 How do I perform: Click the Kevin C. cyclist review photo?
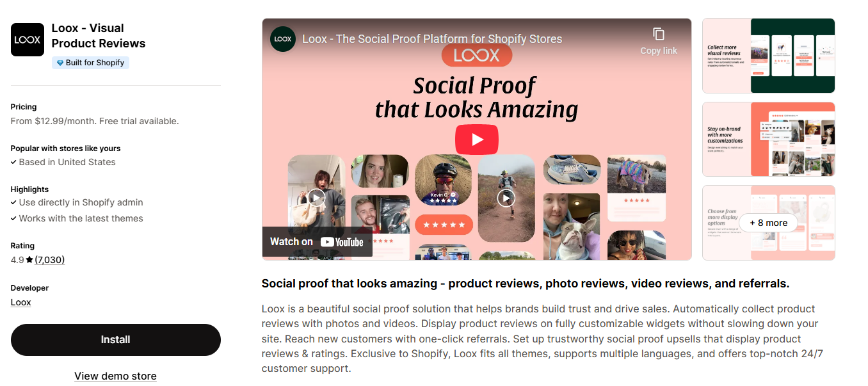[x=443, y=180]
